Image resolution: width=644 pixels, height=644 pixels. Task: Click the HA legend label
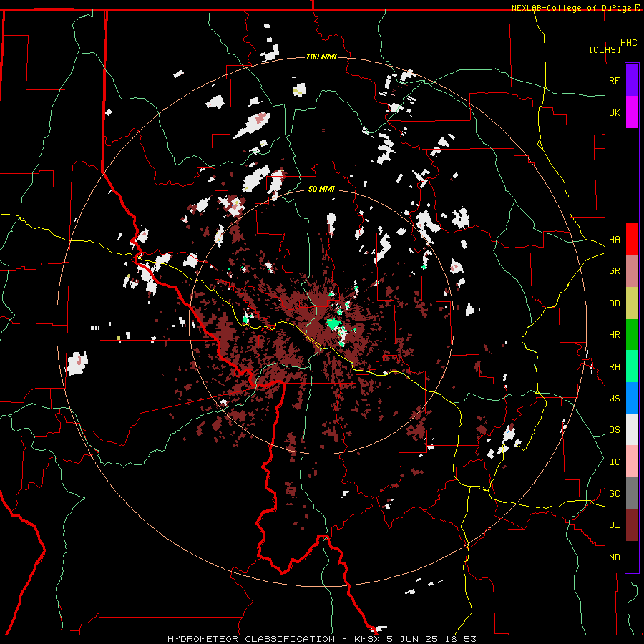coord(614,239)
